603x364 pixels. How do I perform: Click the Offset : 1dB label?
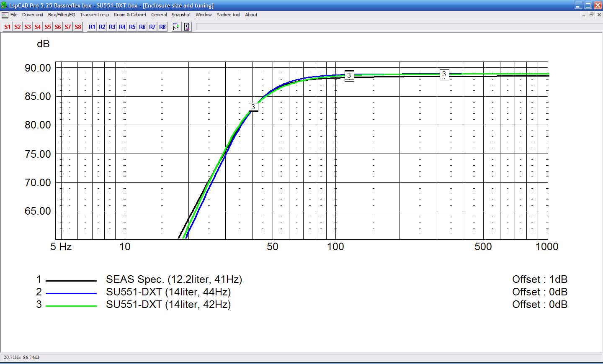540,279
